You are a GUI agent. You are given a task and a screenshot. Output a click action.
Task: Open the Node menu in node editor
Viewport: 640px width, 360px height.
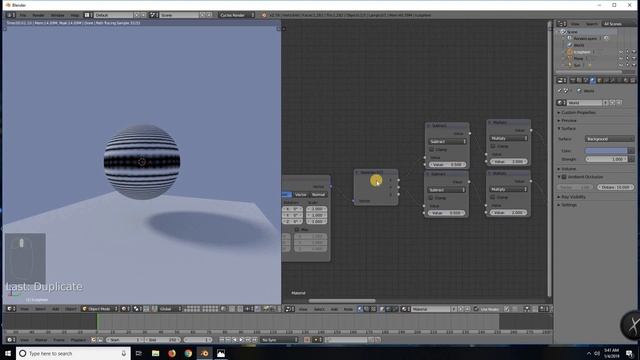tap(348, 309)
